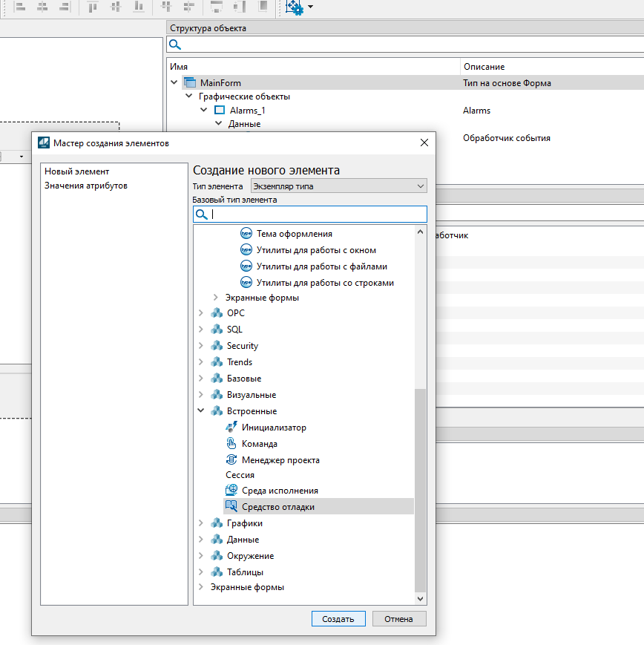Click the Среда исполнения icon

point(231,491)
